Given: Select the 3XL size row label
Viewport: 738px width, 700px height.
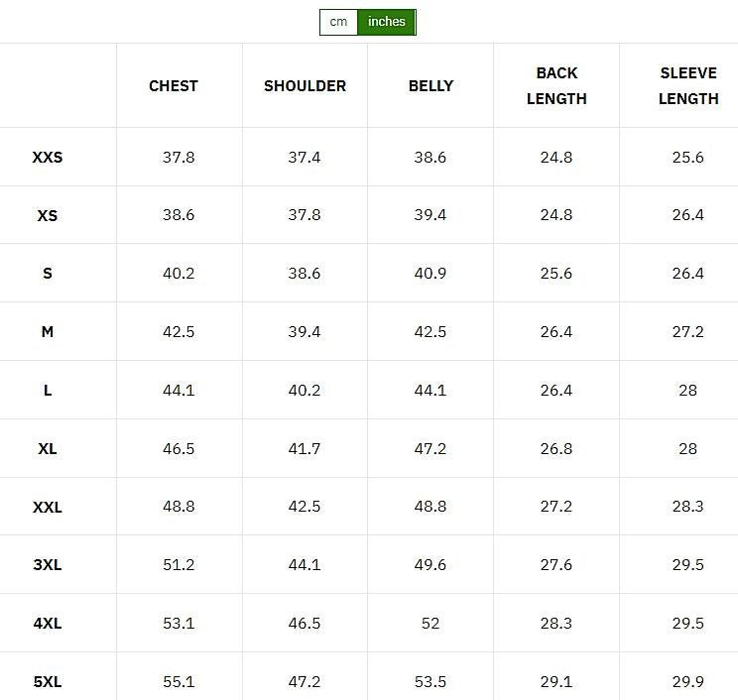Looking at the screenshot, I should pyautogui.click(x=48, y=565).
